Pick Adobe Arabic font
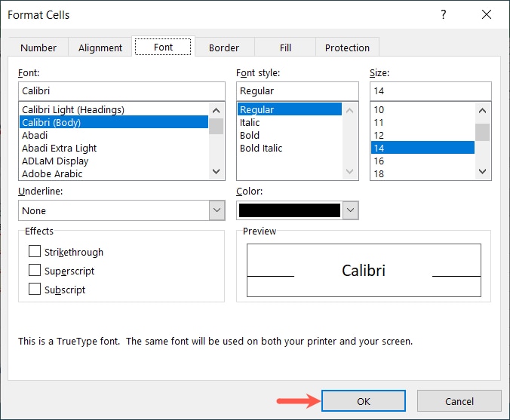Image resolution: width=510 pixels, height=420 pixels. tap(114, 173)
